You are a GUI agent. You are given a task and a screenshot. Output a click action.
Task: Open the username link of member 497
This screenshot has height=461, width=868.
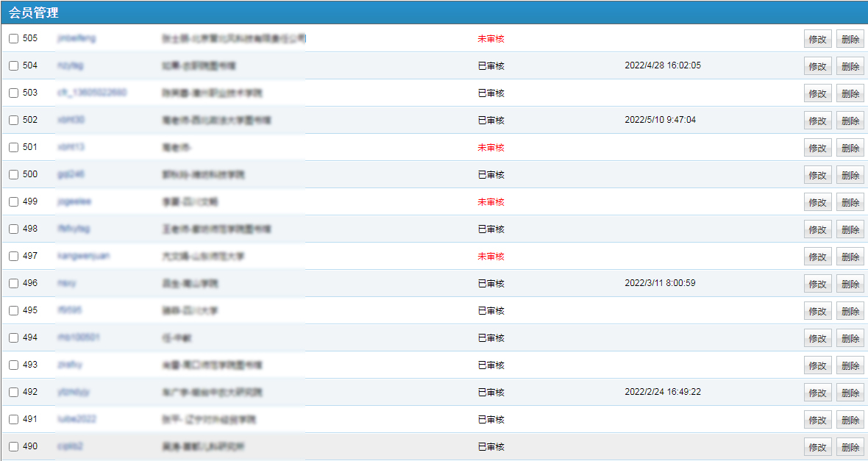[84, 256]
